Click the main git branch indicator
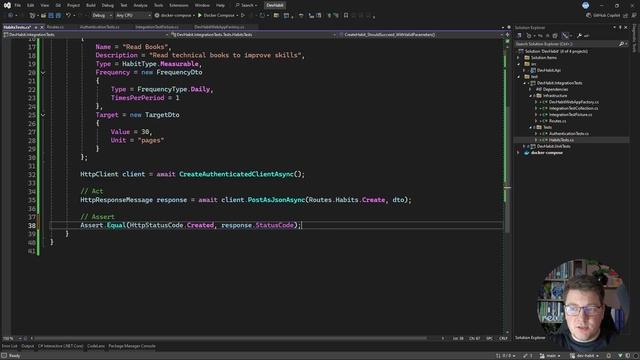The width and height of the screenshot is (640, 360). point(550,356)
